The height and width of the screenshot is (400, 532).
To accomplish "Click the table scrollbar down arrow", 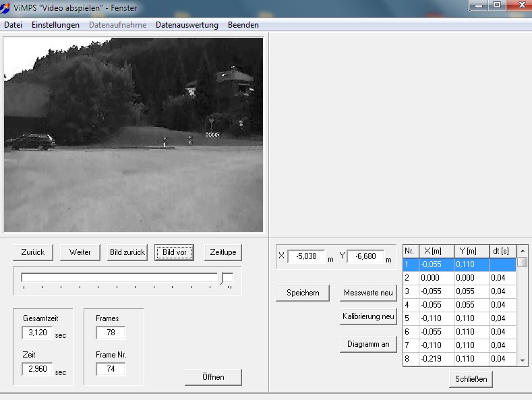I will pos(523,360).
